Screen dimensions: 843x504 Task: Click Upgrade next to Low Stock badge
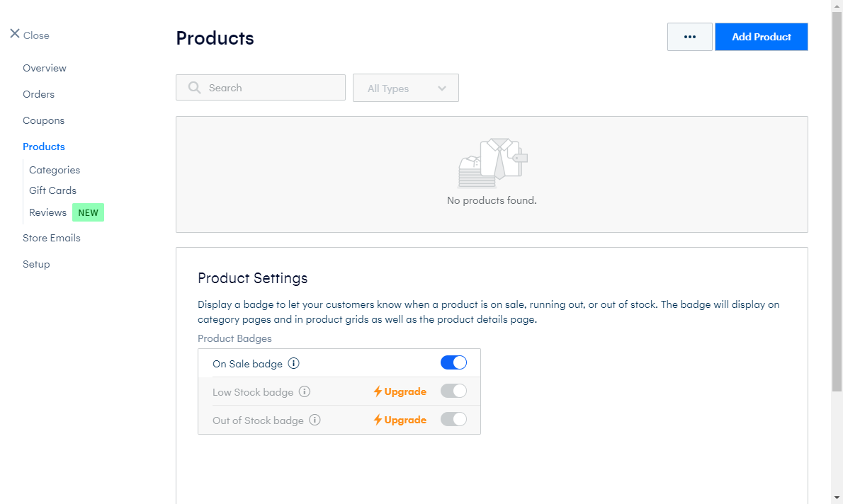point(400,391)
